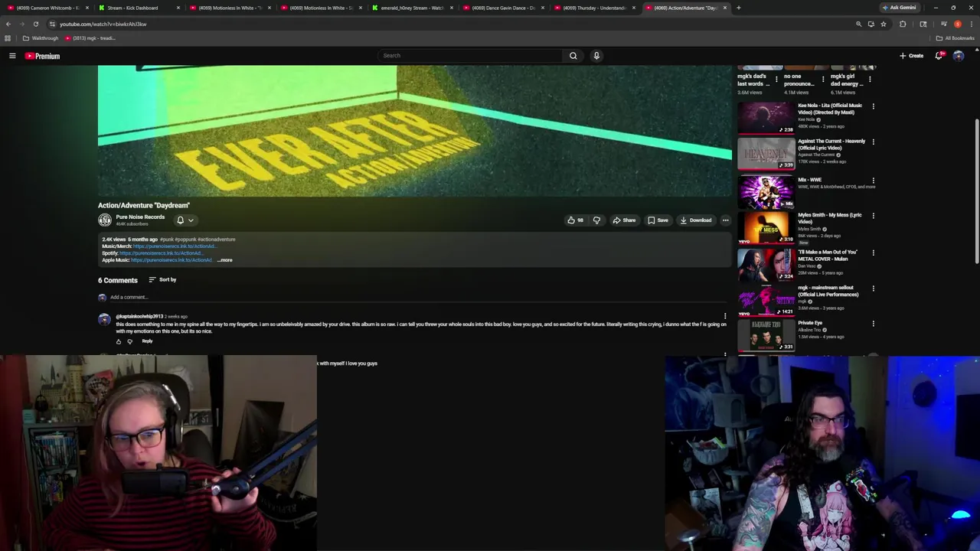Open the mgk bookmark in bookmarks bar
Viewport: 980px width, 551px height.
click(x=90, y=38)
